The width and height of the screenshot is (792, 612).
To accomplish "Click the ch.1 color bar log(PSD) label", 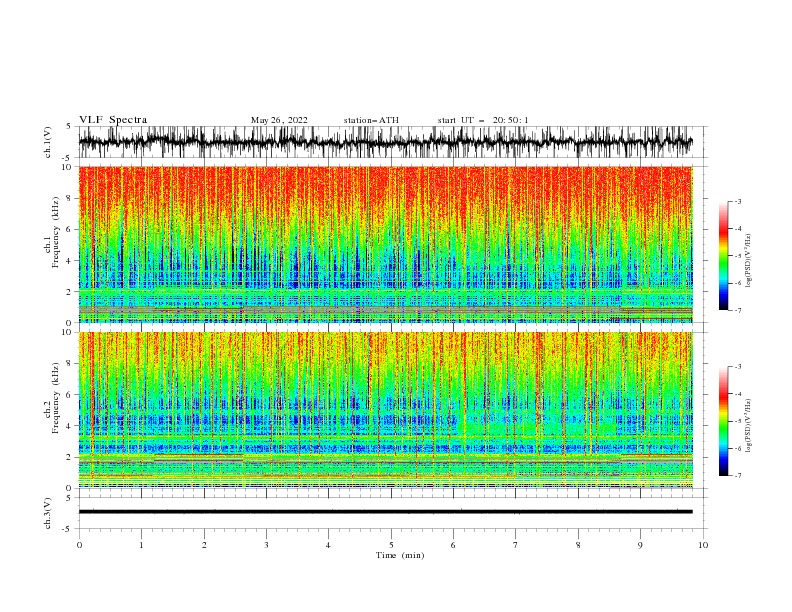I will (x=748, y=261).
